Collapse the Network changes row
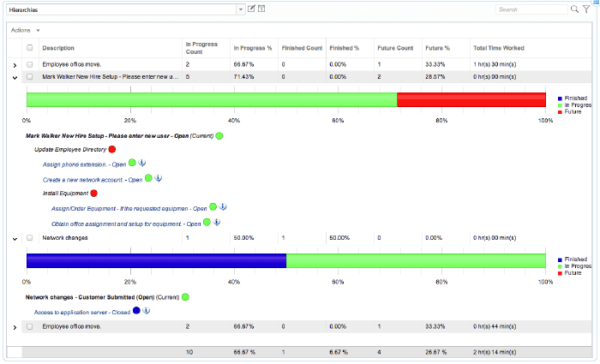The height and width of the screenshot is (364, 600). click(x=15, y=239)
